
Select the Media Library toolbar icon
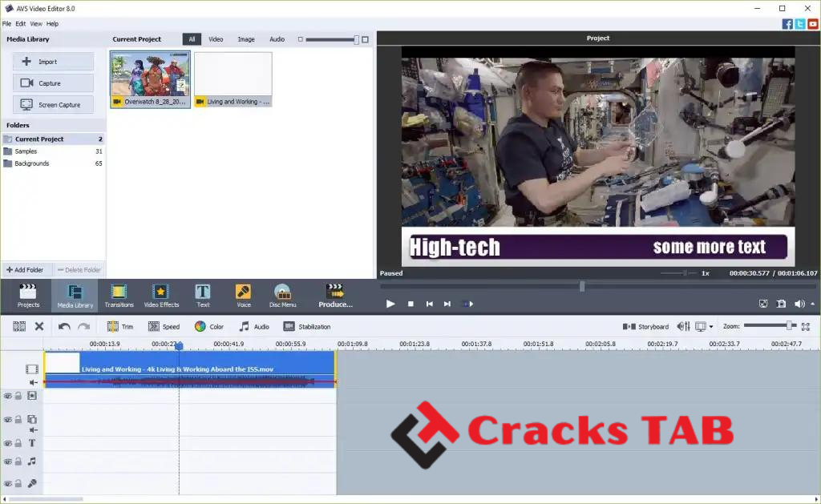tap(75, 296)
